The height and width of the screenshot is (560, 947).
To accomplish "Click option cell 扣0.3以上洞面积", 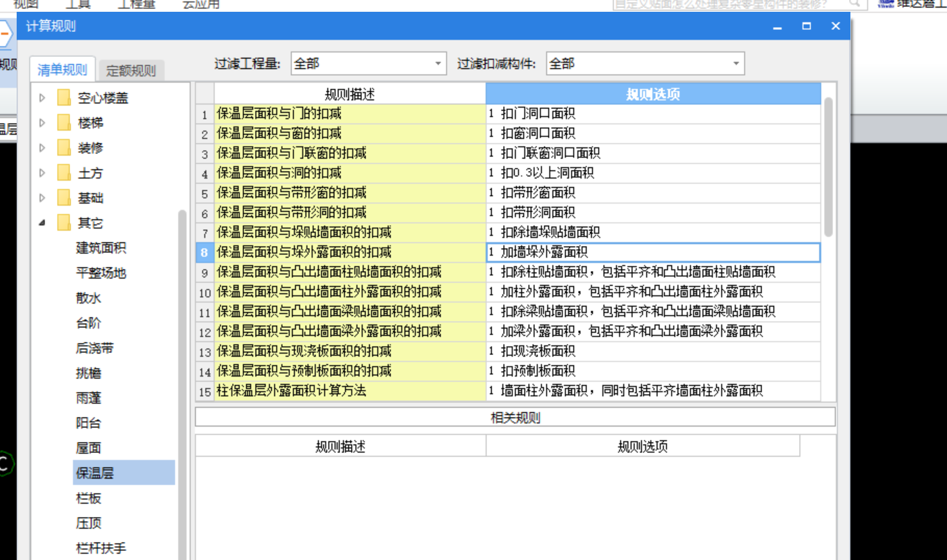I will click(x=653, y=173).
